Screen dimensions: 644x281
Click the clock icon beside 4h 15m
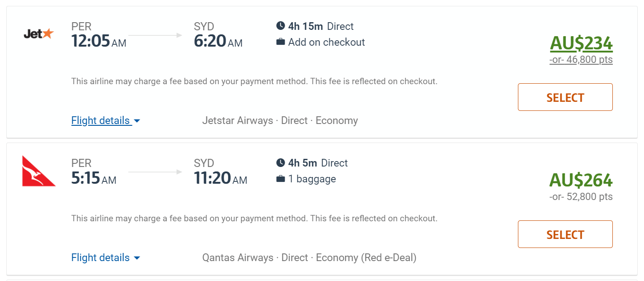point(280,26)
